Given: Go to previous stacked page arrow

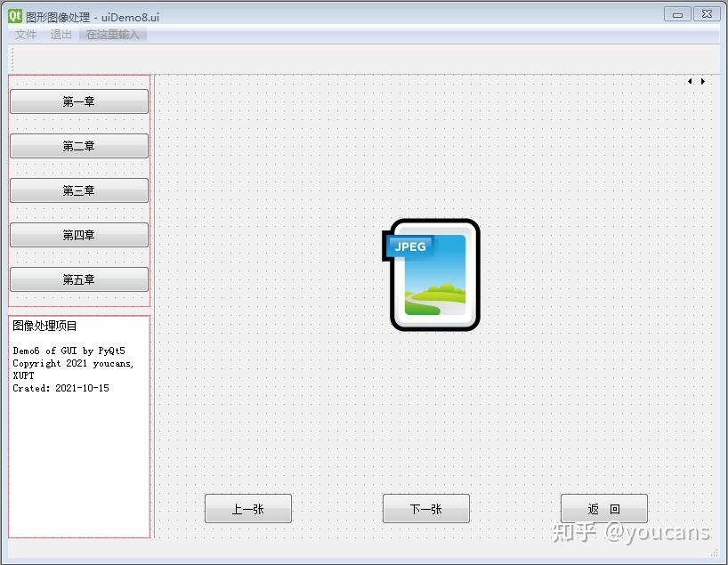Looking at the screenshot, I should 690,81.
